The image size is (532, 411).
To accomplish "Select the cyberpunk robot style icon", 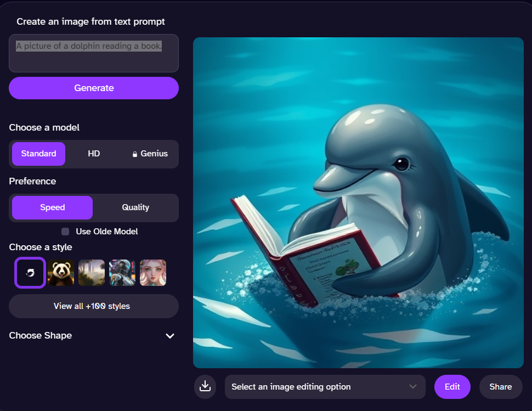I will [x=122, y=273].
